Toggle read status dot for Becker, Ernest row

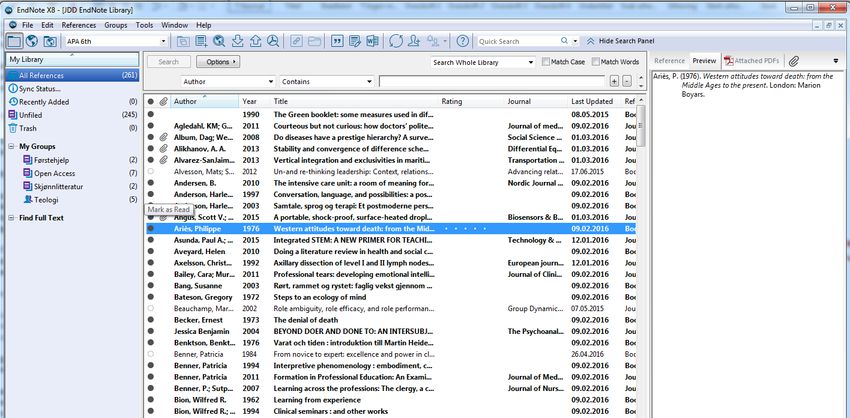click(x=151, y=320)
